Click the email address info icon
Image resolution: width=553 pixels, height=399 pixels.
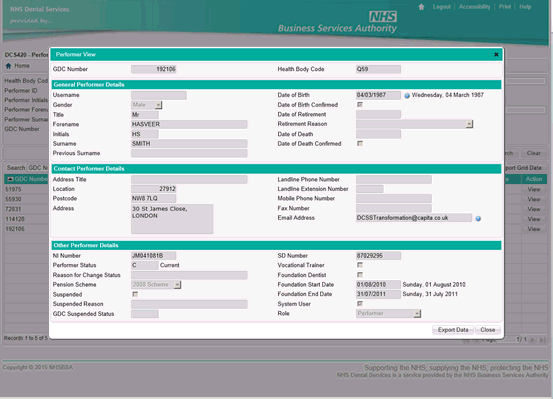[x=478, y=219]
